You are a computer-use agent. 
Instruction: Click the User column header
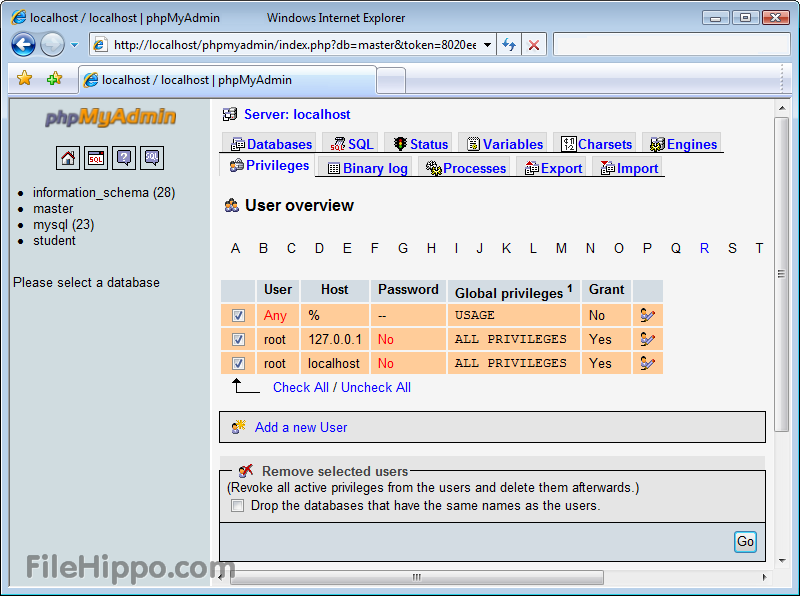[278, 290]
